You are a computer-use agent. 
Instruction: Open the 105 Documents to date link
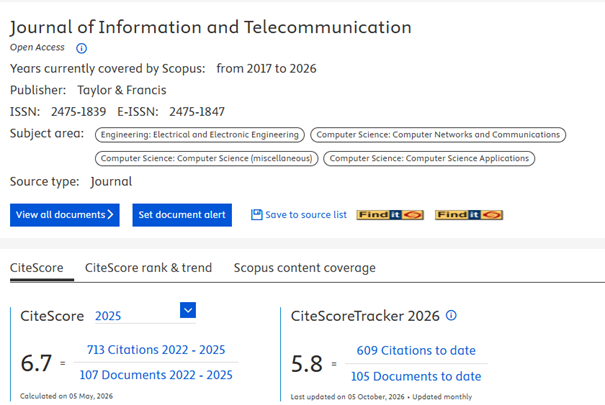[416, 376]
